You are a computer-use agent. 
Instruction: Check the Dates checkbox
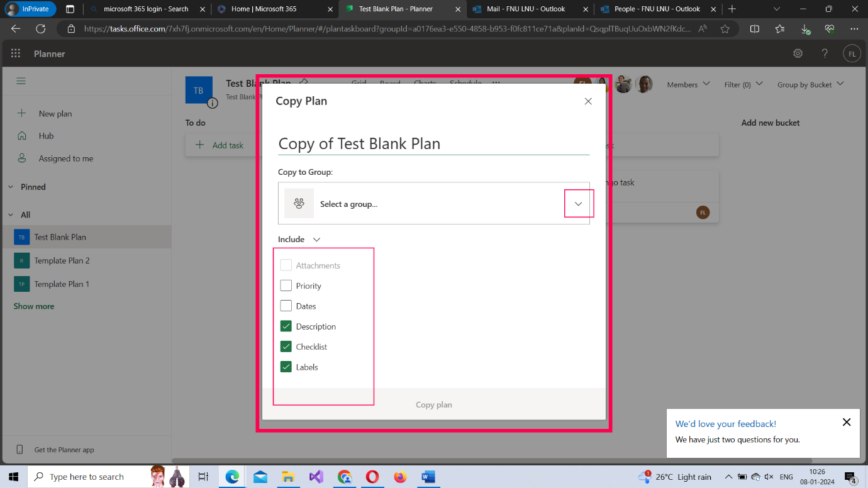pyautogui.click(x=286, y=306)
